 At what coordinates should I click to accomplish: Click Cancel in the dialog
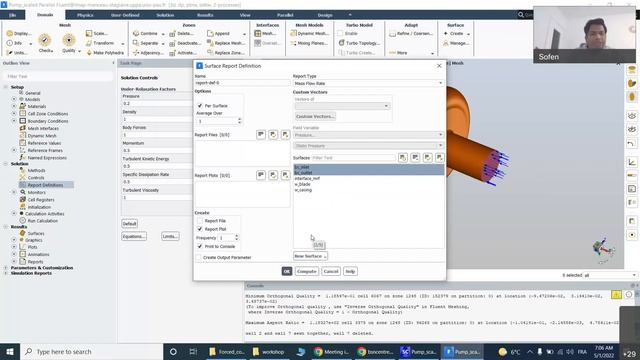331,271
